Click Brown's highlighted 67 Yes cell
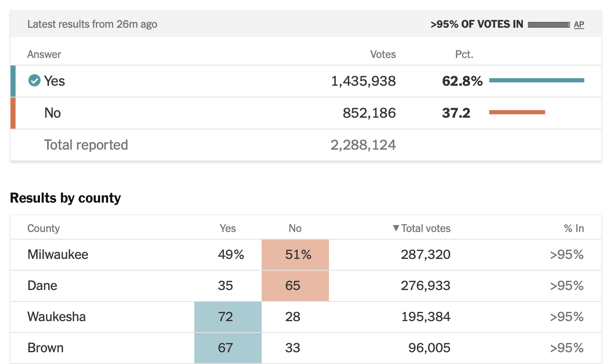The image size is (615, 364). [x=228, y=348]
